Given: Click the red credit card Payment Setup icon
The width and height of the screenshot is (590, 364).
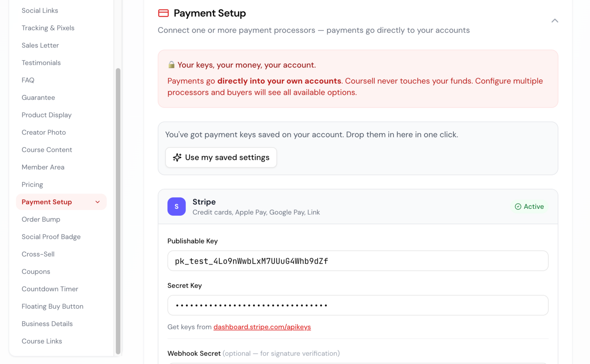Looking at the screenshot, I should click(x=163, y=13).
